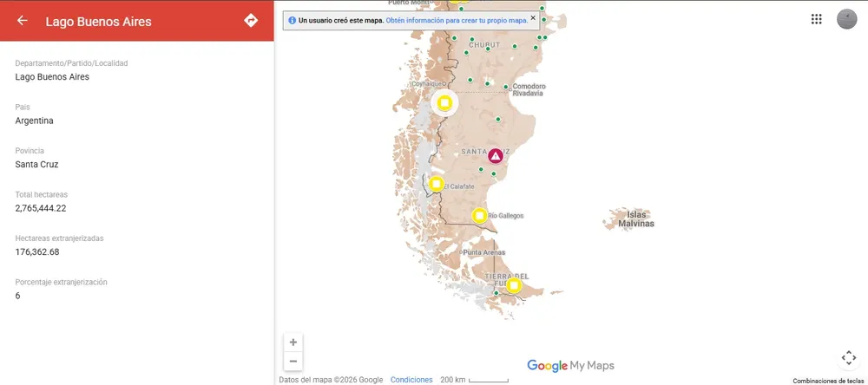
Task: Click the green dot in Tierra del Fuego
Action: tap(496, 292)
